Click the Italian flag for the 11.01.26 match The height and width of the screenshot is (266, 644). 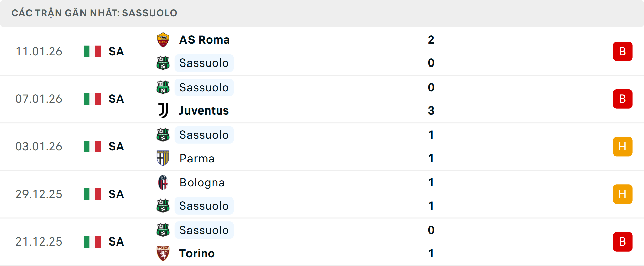click(92, 51)
